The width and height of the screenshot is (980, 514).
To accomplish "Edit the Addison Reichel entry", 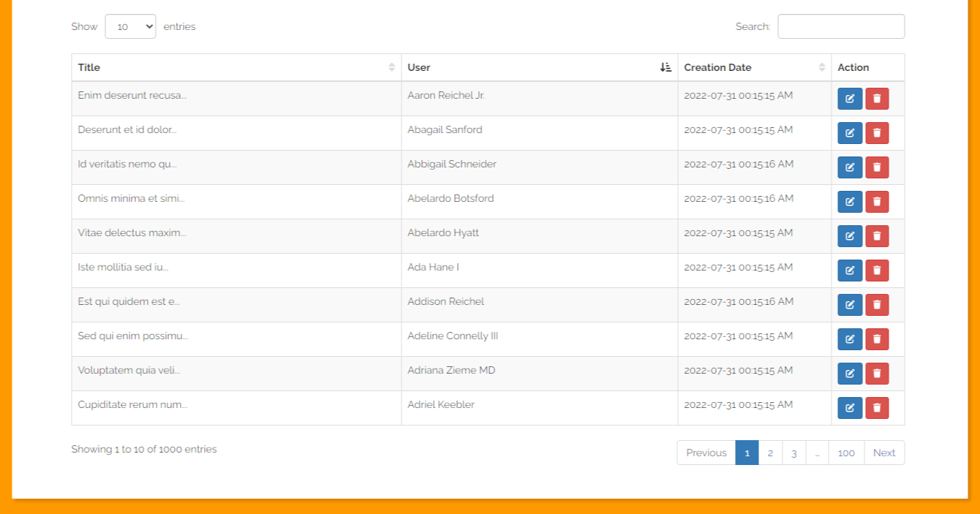I will [x=849, y=305].
